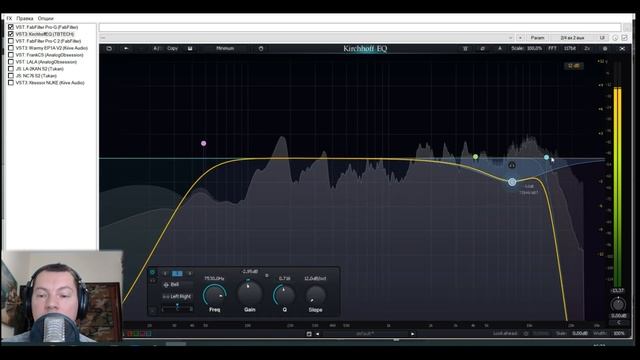
Task: Open the 2/4 in 2 out routing button
Action: click(572, 38)
